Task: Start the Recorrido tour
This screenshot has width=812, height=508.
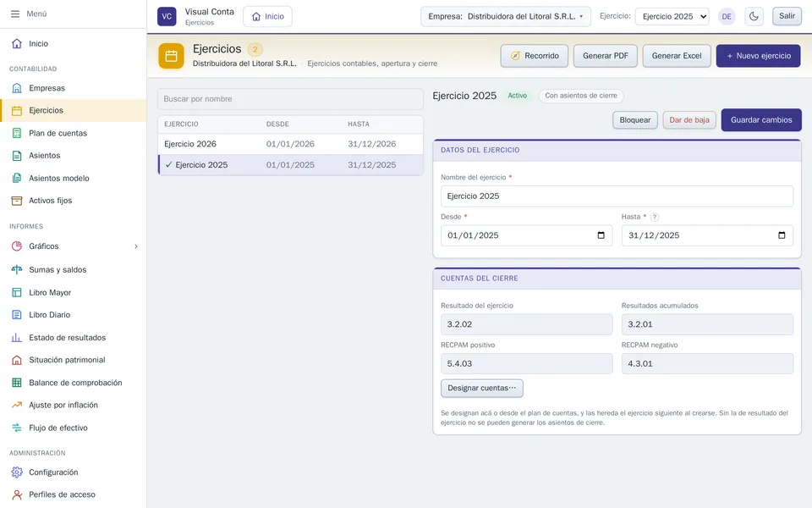Action: point(535,56)
